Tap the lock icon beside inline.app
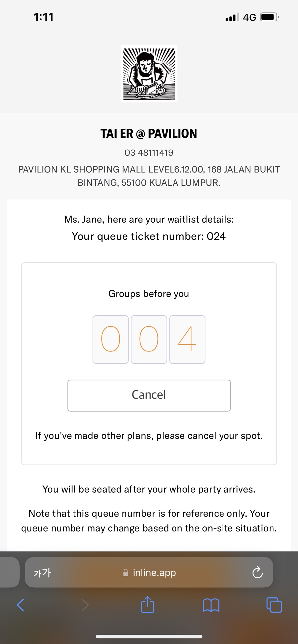This screenshot has width=298, height=644. click(126, 573)
